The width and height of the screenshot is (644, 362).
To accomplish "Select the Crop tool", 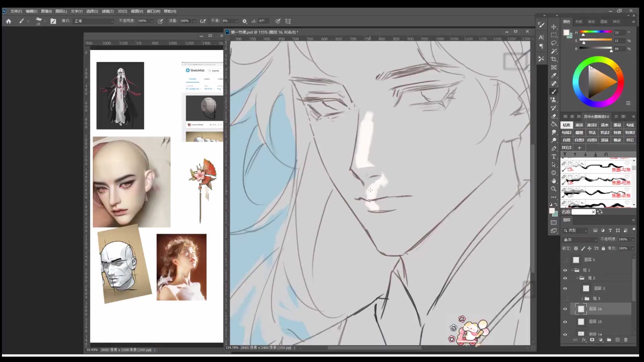I will [554, 59].
